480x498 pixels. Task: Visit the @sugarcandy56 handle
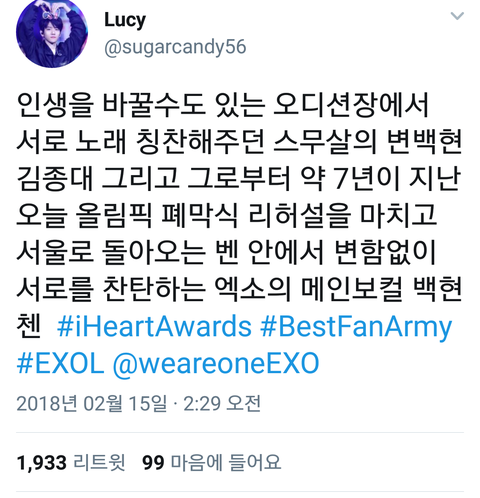coord(175,47)
